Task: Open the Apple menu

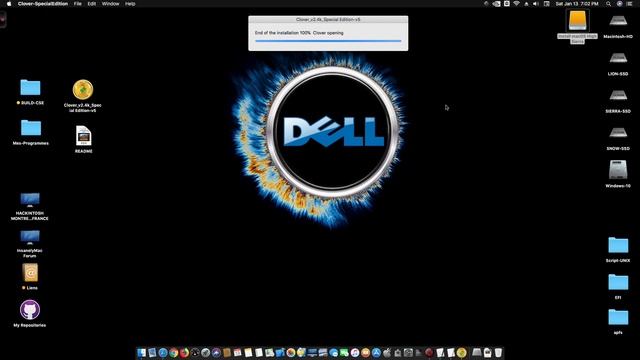Action: tap(9, 4)
